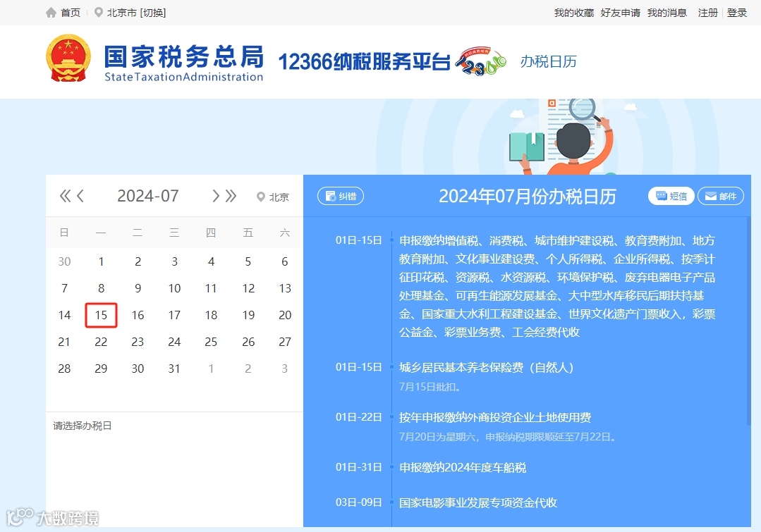Open the 首页 home link

(x=71, y=13)
